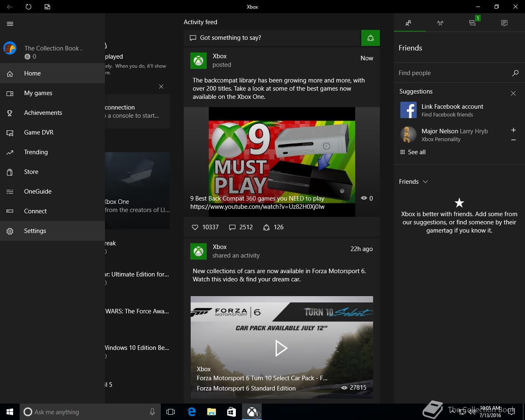Refresh the Xbox app content

click(x=28, y=7)
